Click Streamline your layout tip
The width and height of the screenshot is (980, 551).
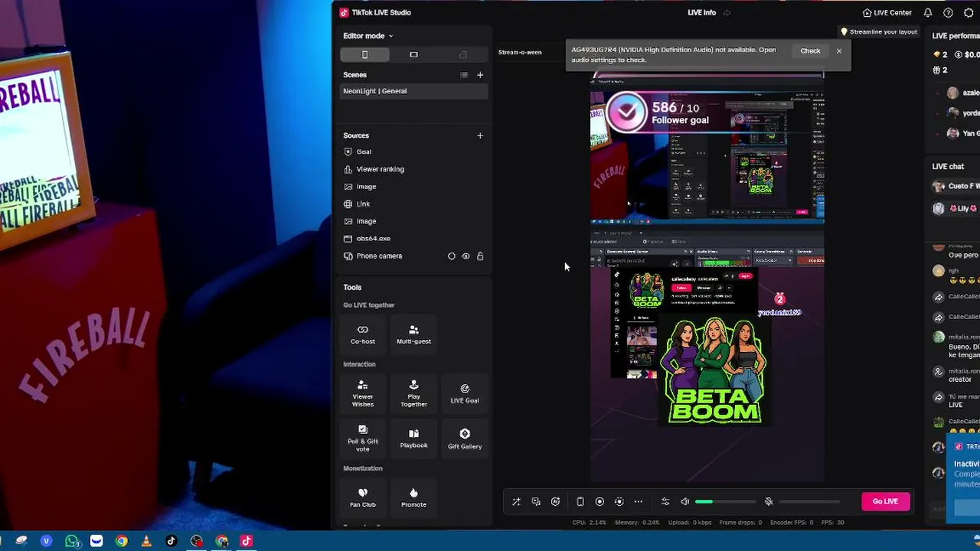pyautogui.click(x=879, y=32)
